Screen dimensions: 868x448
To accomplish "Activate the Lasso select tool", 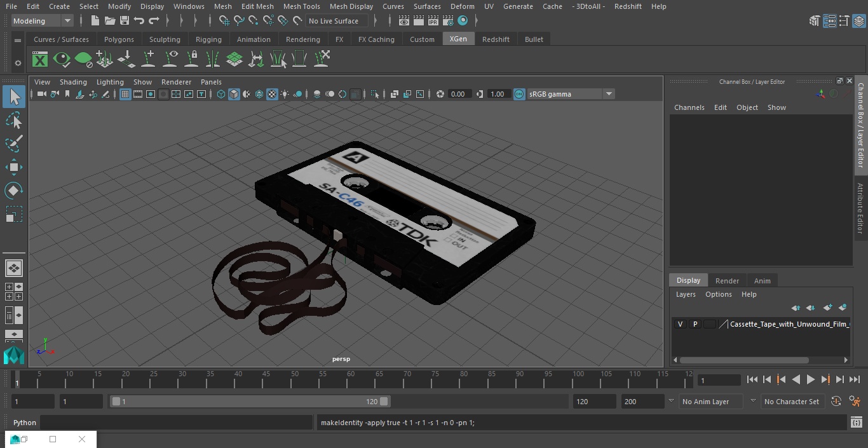I will point(13,120).
